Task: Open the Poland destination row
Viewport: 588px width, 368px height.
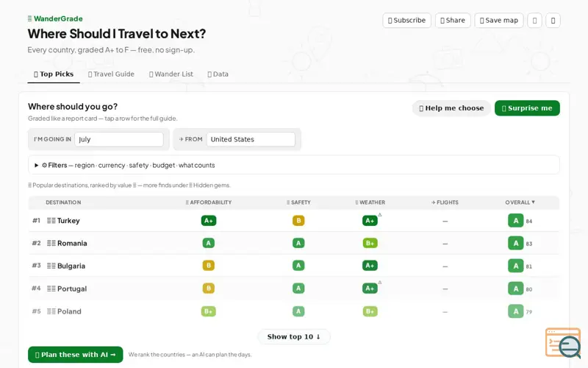Action: 293,311
